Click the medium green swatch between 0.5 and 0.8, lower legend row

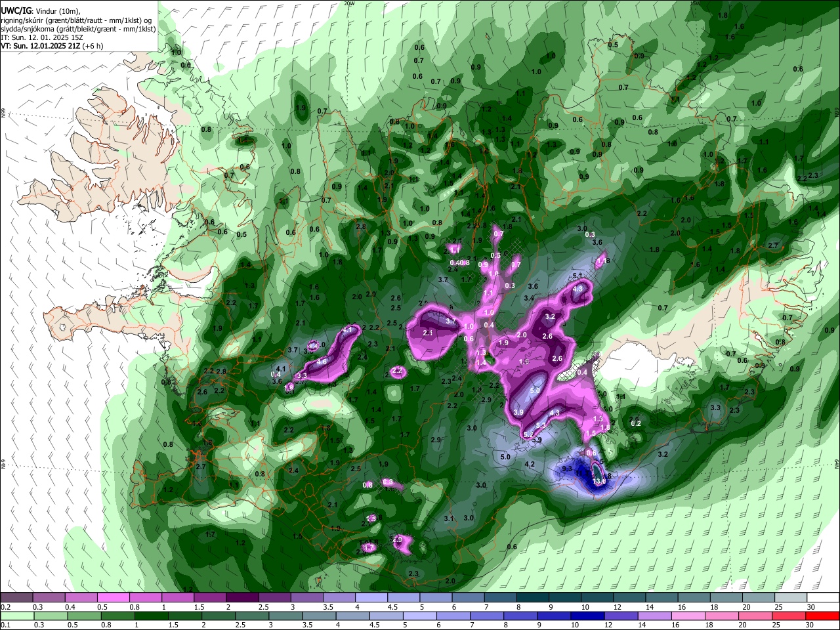[x=84, y=616]
